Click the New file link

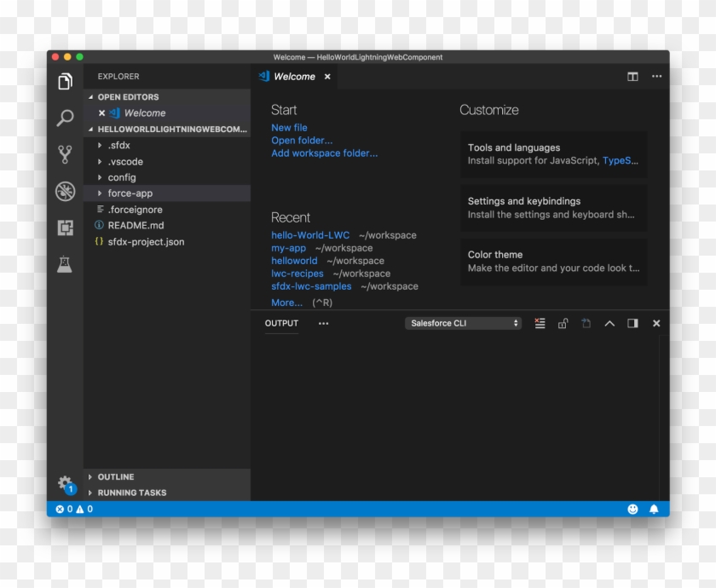[x=289, y=127]
